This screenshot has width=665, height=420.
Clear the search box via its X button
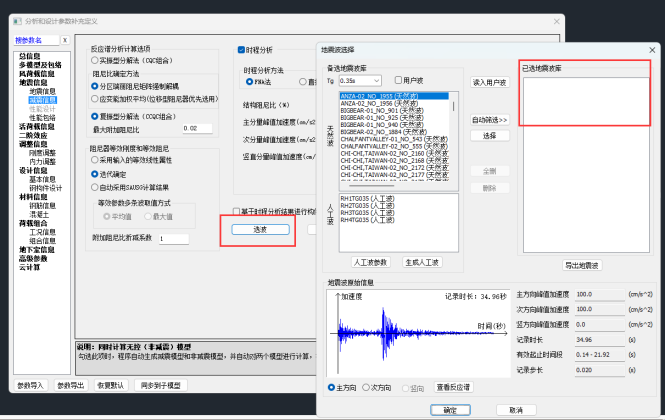[x=65, y=41]
